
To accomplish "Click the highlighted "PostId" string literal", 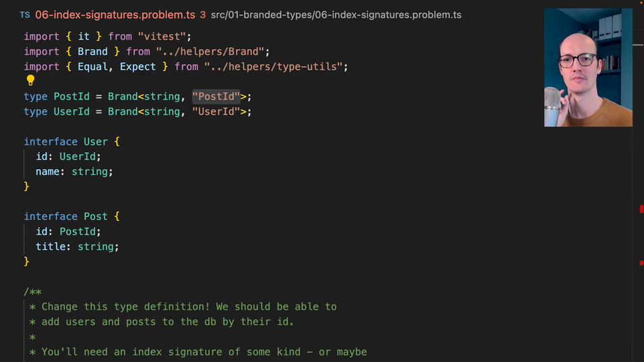I will [216, 97].
